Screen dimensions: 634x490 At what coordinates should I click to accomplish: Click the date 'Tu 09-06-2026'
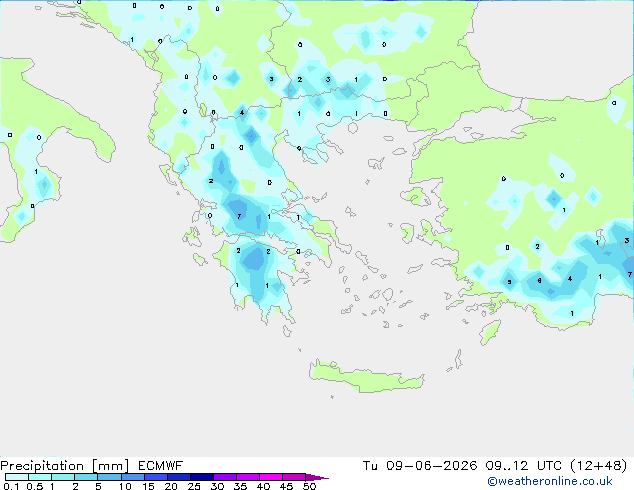[x=420, y=466]
